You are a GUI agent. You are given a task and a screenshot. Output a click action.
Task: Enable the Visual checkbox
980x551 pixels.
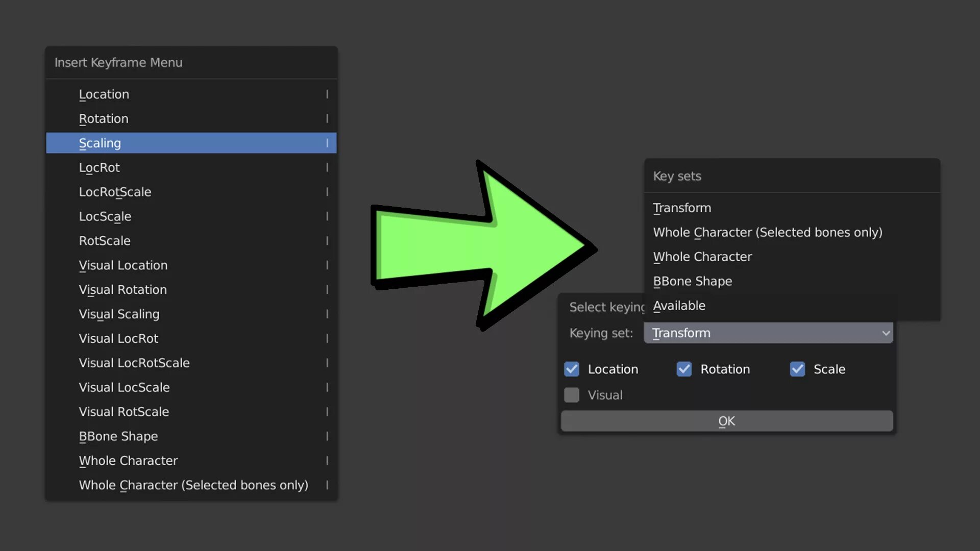pyautogui.click(x=572, y=395)
